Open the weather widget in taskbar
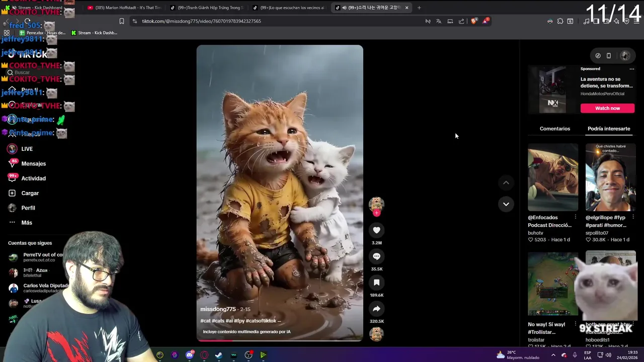 pyautogui.click(x=518, y=355)
